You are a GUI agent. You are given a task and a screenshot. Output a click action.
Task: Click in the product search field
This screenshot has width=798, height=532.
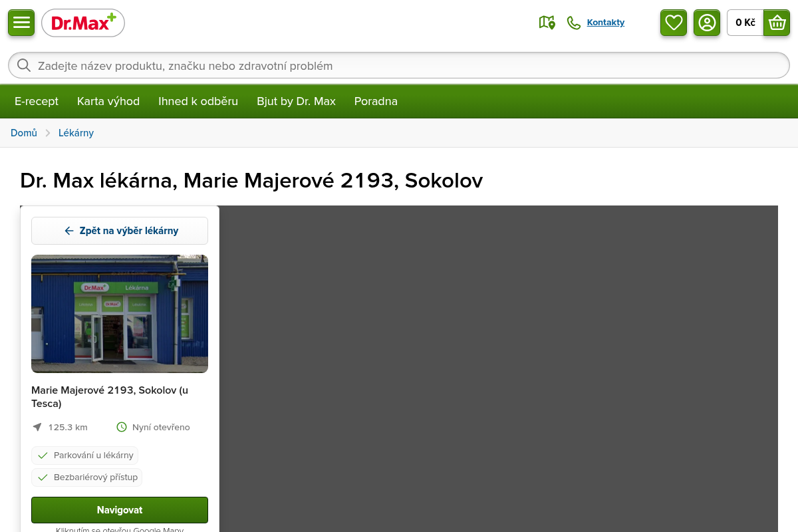tap(399, 66)
